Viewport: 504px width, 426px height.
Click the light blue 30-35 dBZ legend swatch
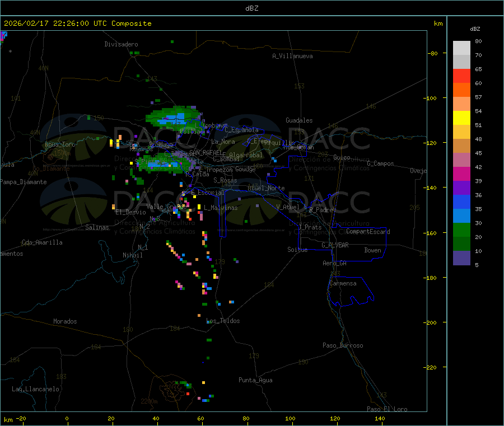461,216
